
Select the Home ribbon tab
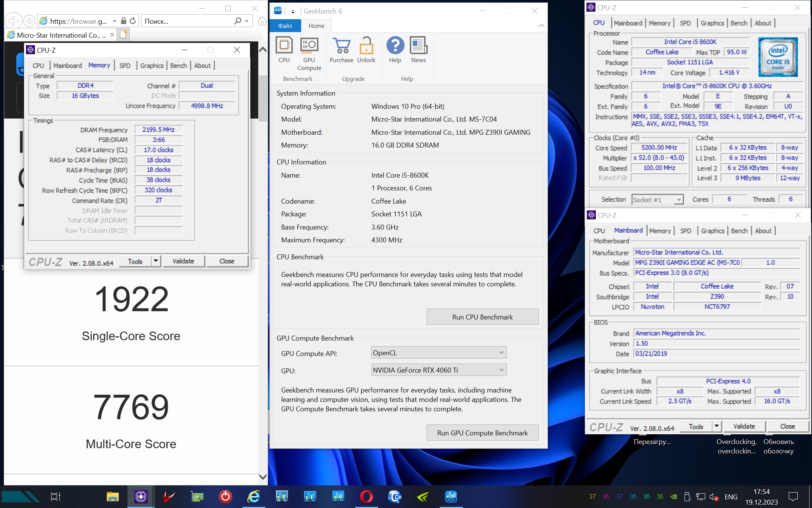(317, 26)
